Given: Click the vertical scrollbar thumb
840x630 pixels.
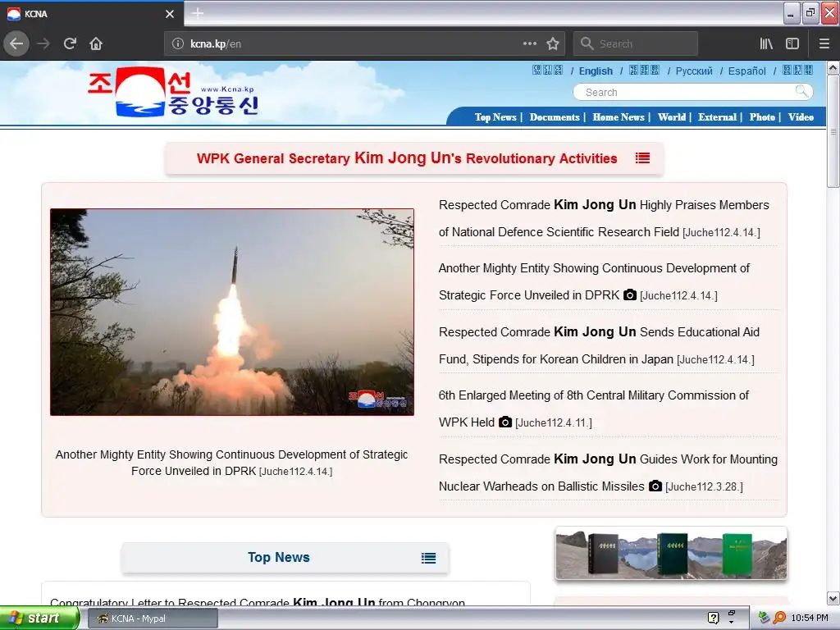Looking at the screenshot, I should pos(833,131).
